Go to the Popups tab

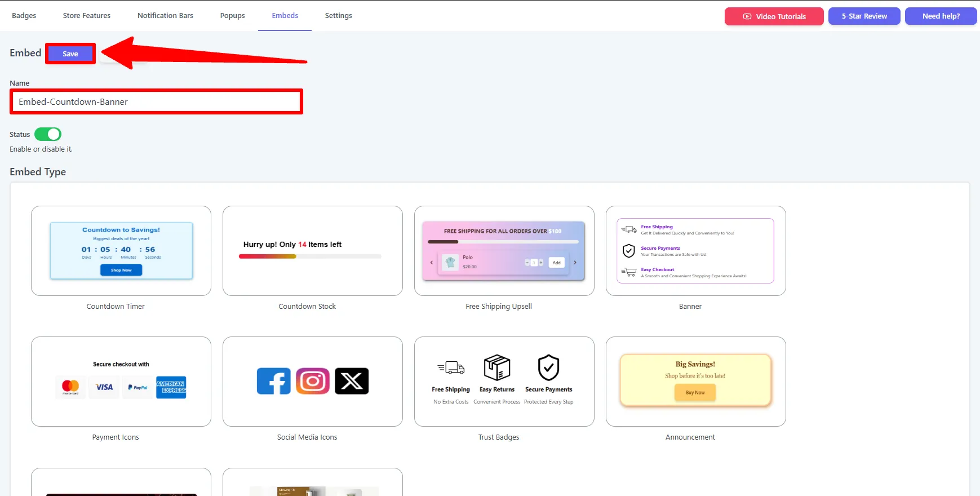232,16
